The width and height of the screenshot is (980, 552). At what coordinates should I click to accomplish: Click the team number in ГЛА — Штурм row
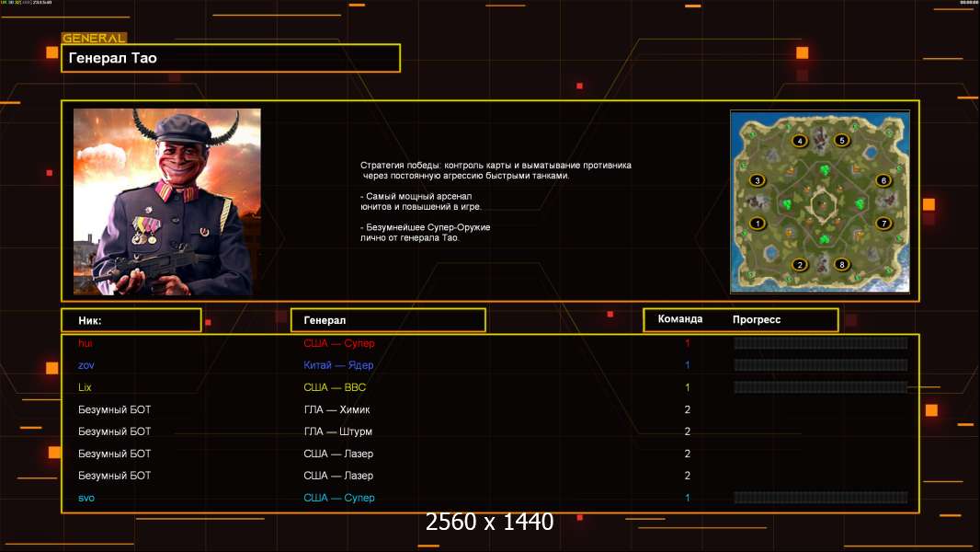click(687, 431)
